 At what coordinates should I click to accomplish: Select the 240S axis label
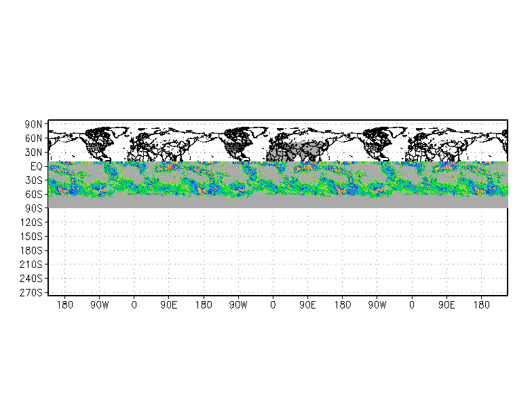coord(31,278)
